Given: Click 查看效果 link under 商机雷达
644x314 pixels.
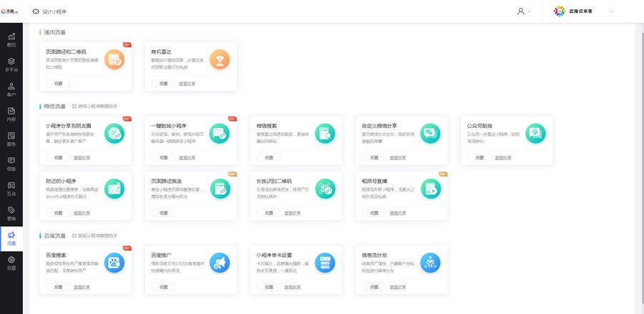Looking at the screenshot, I should [x=187, y=84].
